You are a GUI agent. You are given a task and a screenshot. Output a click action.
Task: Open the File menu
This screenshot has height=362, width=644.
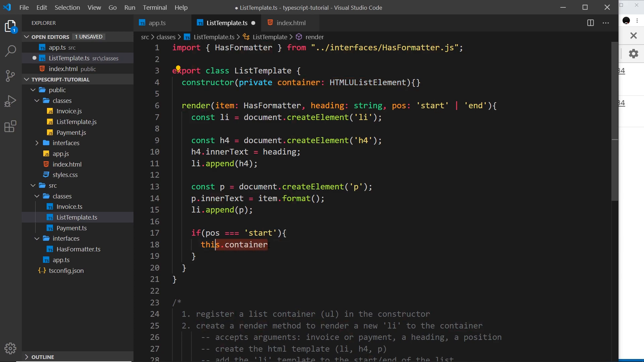(24, 7)
